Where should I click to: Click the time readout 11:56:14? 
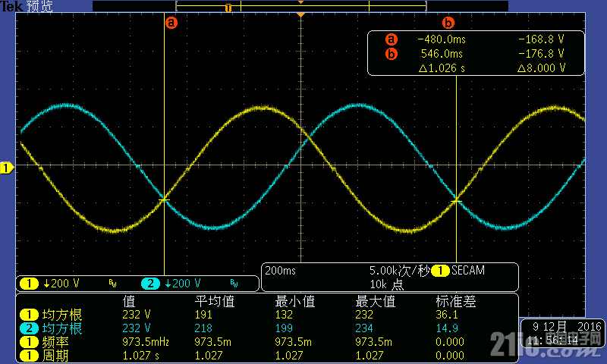click(x=552, y=340)
